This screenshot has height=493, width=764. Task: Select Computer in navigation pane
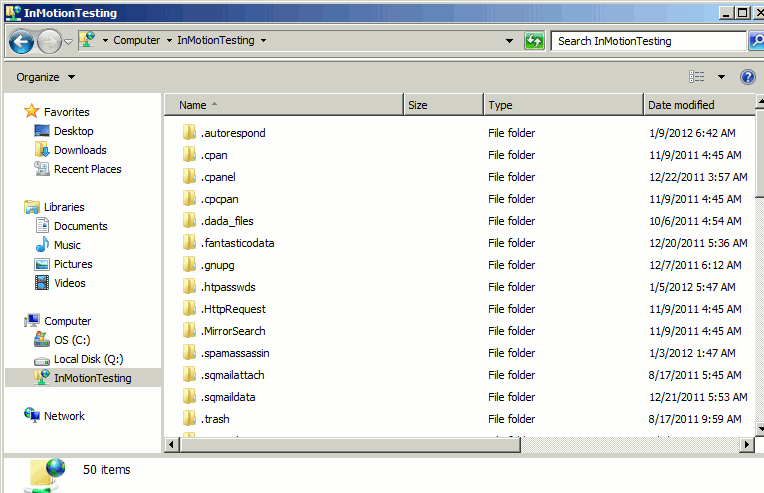click(67, 321)
